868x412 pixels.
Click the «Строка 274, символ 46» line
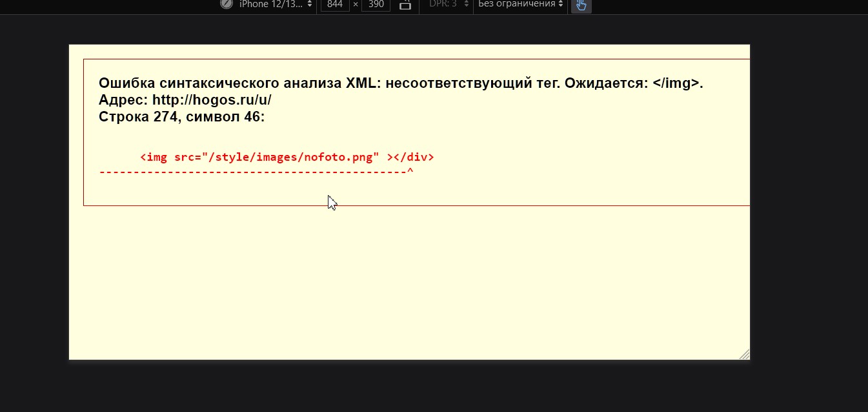coord(181,117)
